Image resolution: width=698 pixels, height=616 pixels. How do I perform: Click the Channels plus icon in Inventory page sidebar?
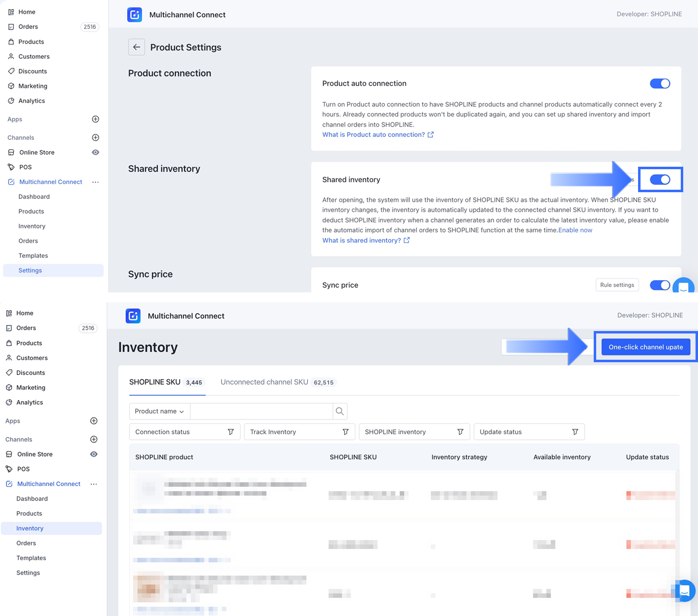tap(94, 439)
